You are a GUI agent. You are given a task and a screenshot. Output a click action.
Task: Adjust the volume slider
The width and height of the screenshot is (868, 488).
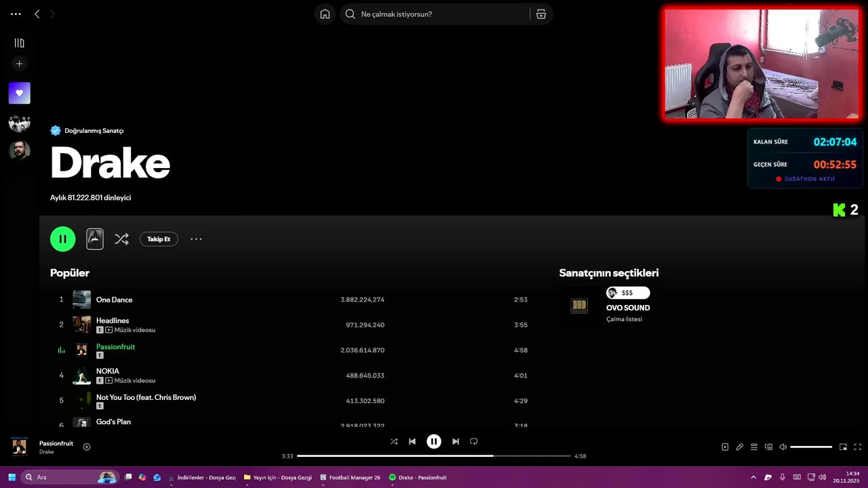click(811, 447)
